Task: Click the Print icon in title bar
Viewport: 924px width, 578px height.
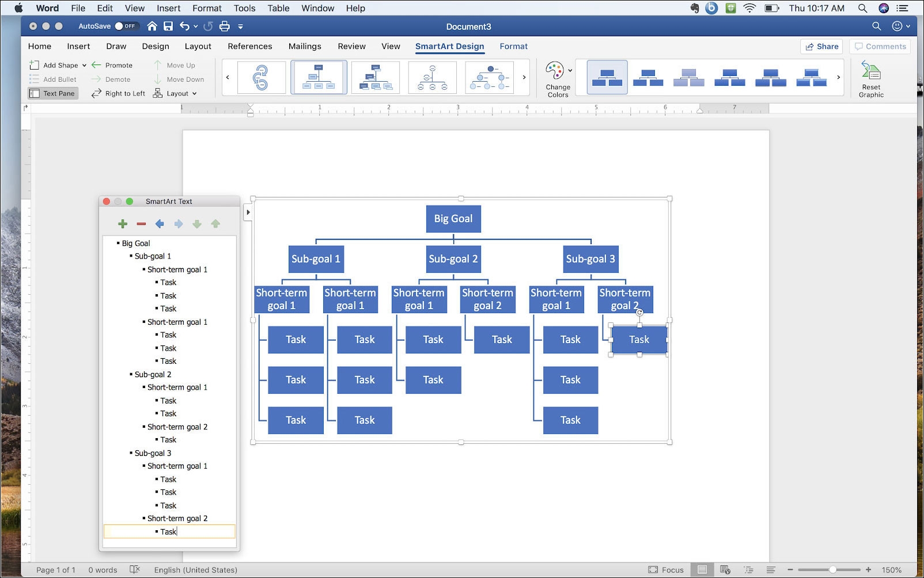Action: pos(225,26)
